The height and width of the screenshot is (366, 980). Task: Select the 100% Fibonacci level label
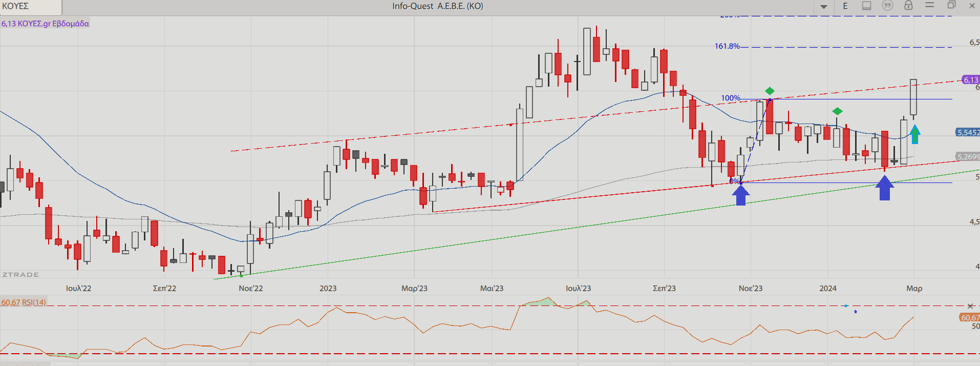731,98
